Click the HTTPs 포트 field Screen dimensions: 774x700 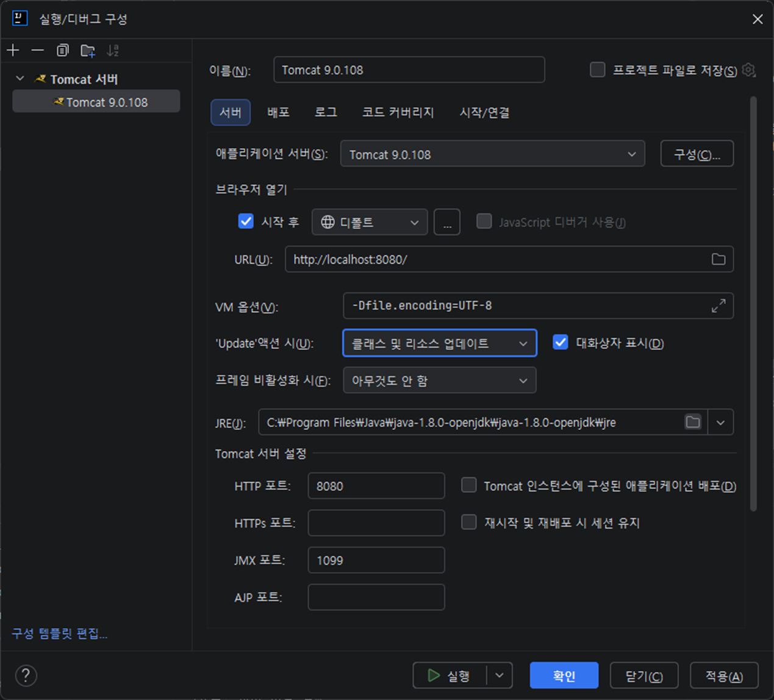point(376,523)
